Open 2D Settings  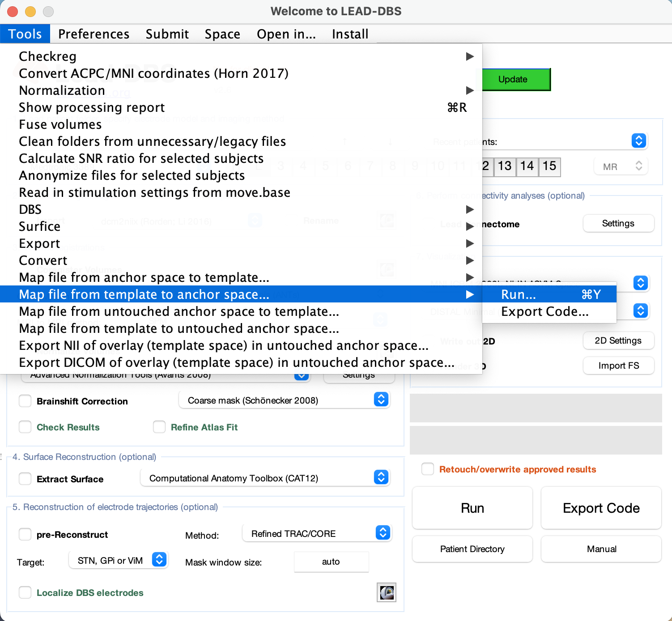click(x=618, y=340)
